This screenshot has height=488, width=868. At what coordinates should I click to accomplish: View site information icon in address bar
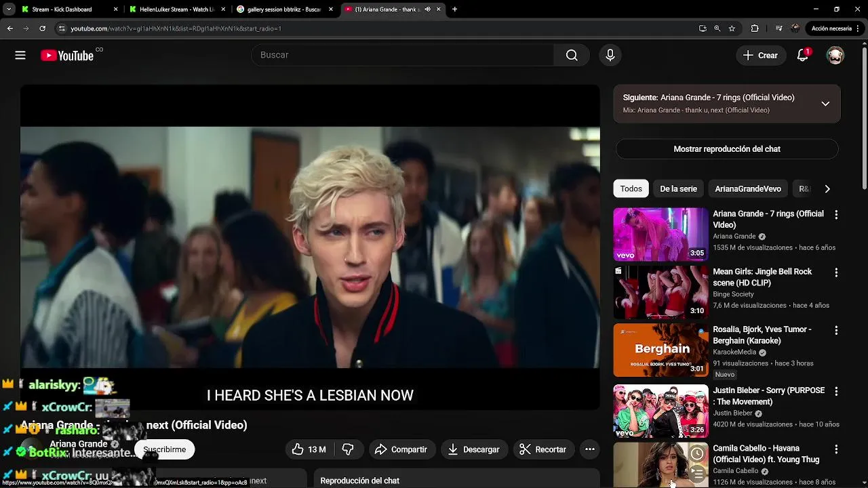pos(62,28)
